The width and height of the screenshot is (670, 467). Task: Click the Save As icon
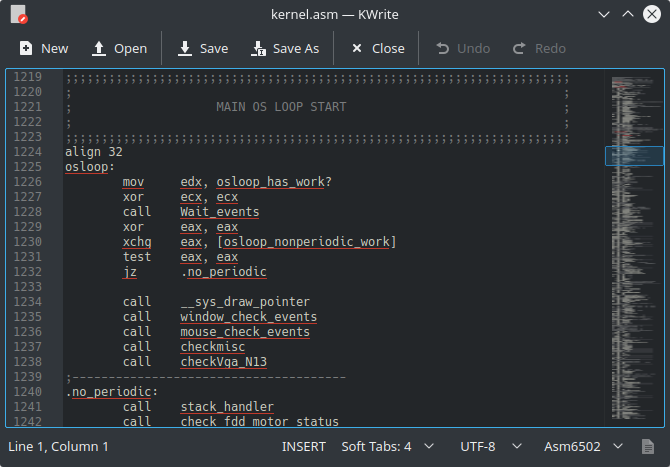[x=259, y=48]
